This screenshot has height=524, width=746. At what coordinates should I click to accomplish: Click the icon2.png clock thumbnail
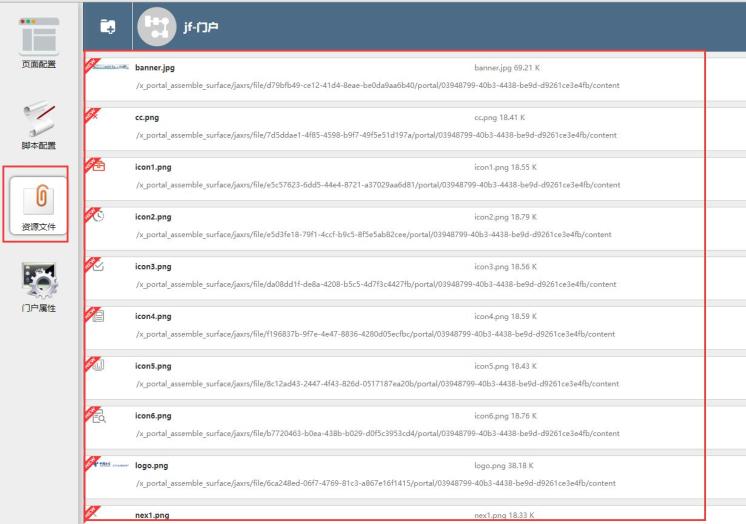pos(98,216)
